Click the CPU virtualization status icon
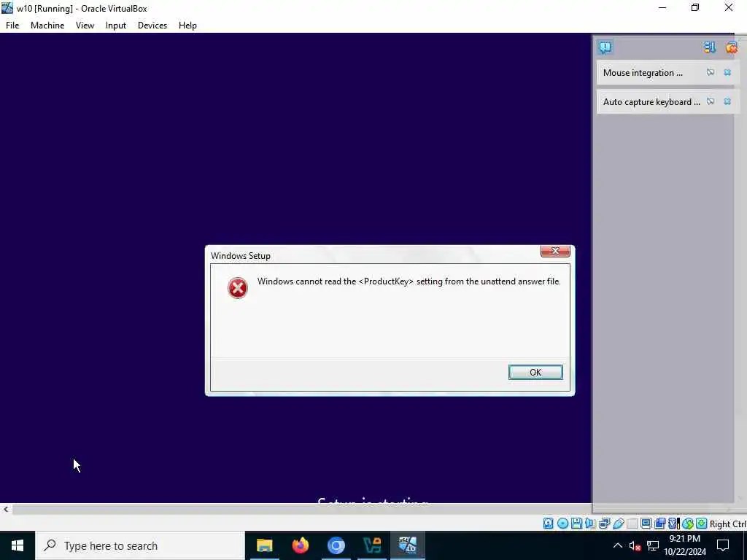The width and height of the screenshot is (747, 560). click(673, 524)
